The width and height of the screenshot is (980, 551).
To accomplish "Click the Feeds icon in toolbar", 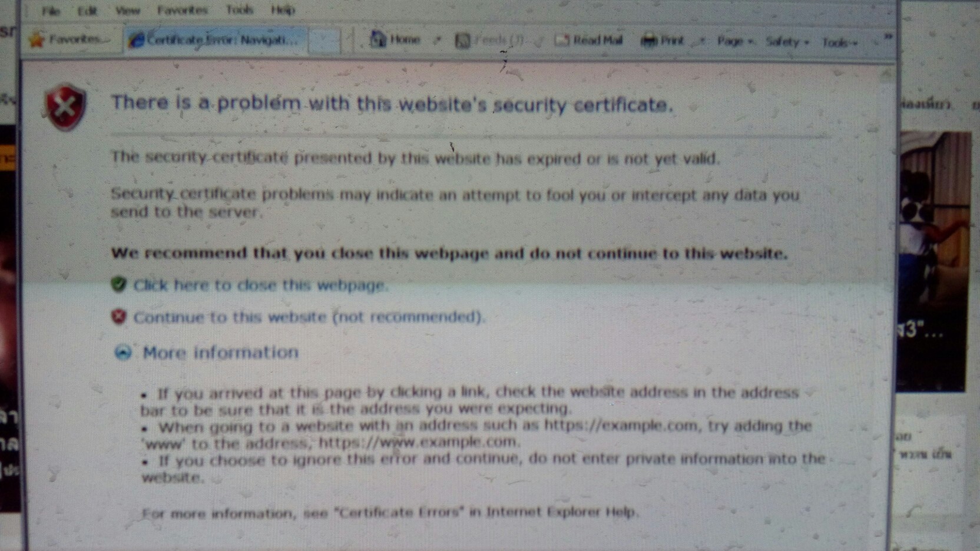I will tap(463, 41).
